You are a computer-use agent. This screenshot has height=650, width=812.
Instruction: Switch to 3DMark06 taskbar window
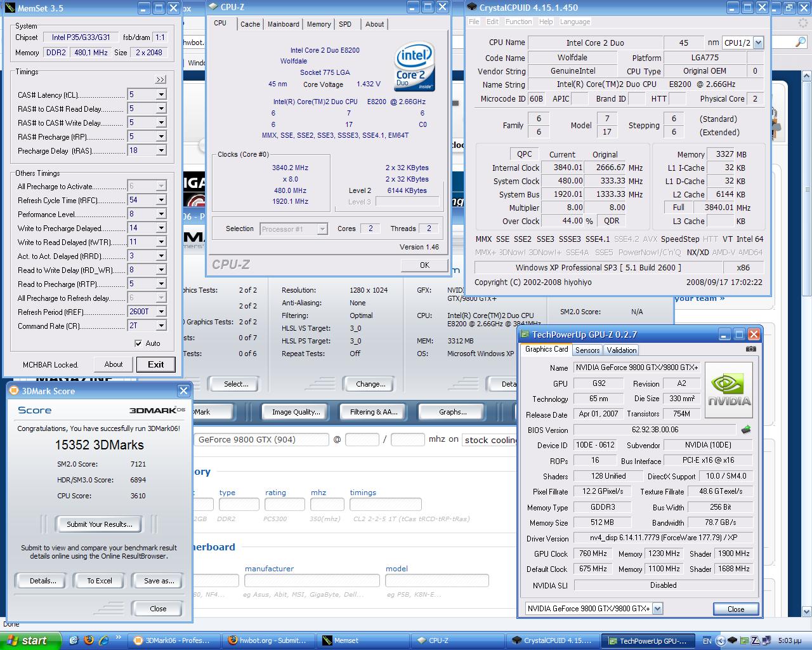point(174,640)
